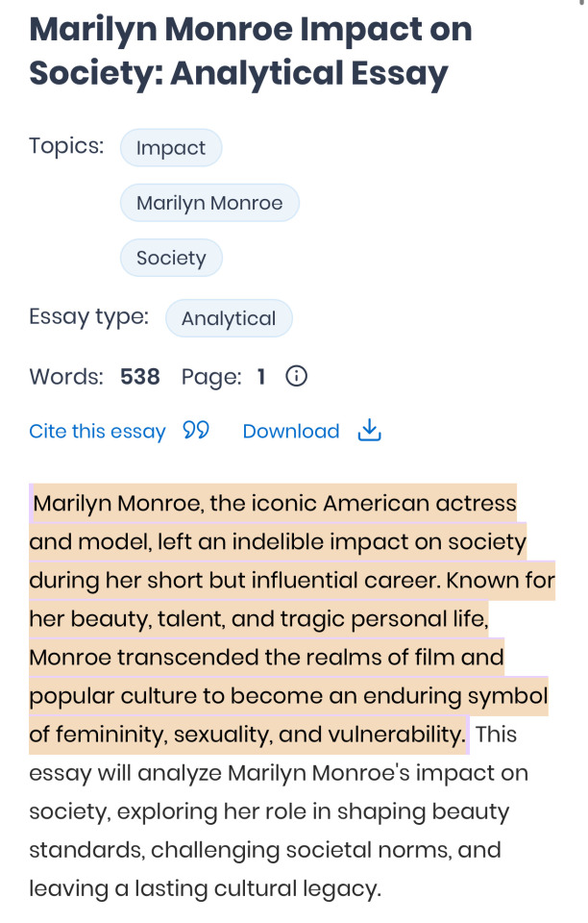588x923 pixels.
Task: Click the highlighted line "popular culture to become"
Action: pyautogui.click(x=288, y=696)
